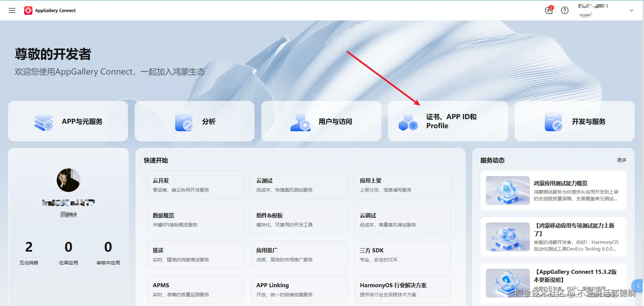Click the 分析 chart icon
Viewport: 644px width, 306px height.
(x=183, y=122)
